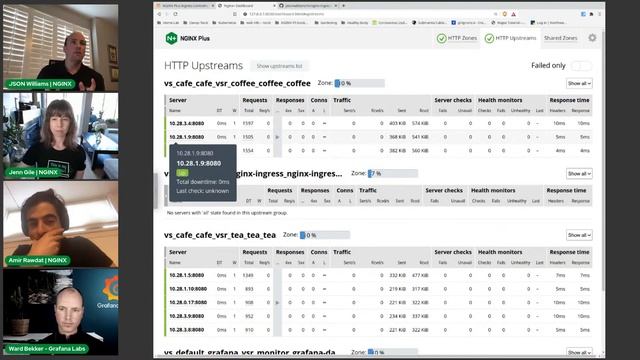Open the Show all dropdown for nginx-ingress upstream
The width and height of the screenshot is (640, 360).
(x=579, y=173)
